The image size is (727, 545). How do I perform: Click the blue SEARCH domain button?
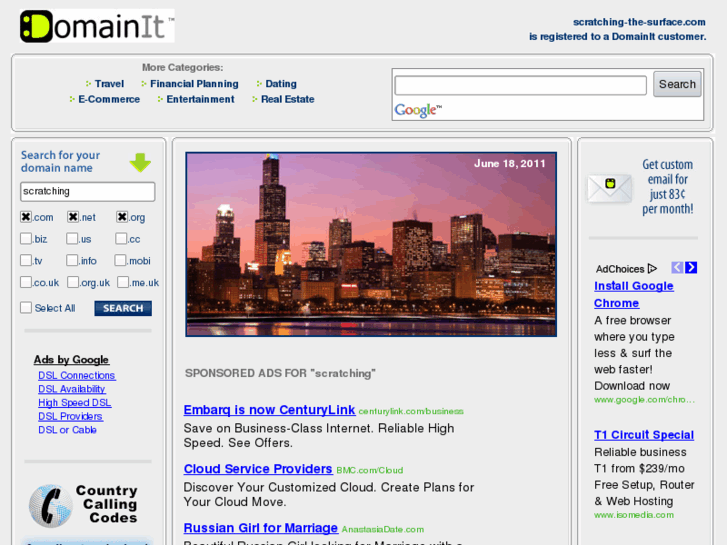(x=123, y=308)
